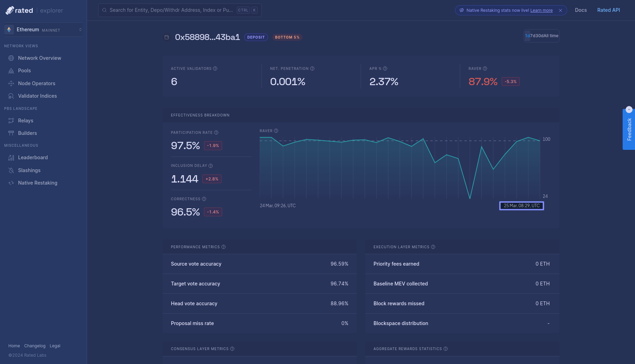The image size is (635, 364).
Task: Select the 1d time range
Action: click(527, 36)
